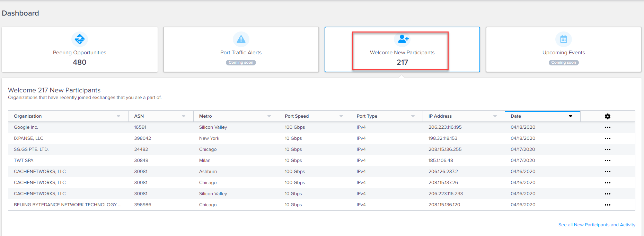Click See all New Participants and Activity

coord(597,225)
